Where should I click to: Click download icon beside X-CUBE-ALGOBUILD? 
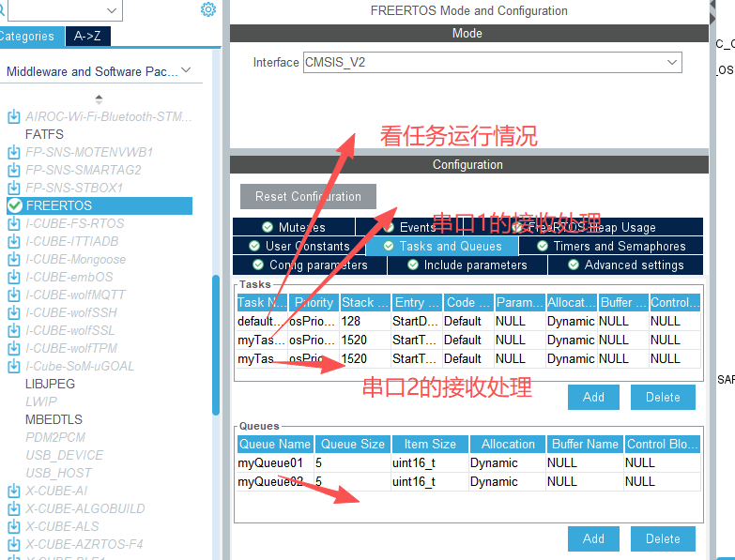[x=14, y=508]
